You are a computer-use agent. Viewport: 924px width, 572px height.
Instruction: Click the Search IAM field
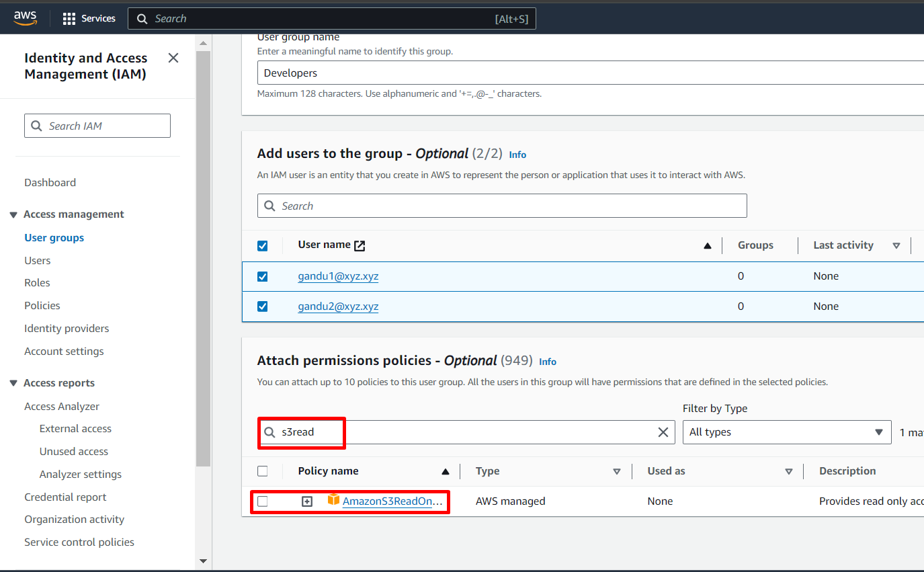pyautogui.click(x=97, y=126)
